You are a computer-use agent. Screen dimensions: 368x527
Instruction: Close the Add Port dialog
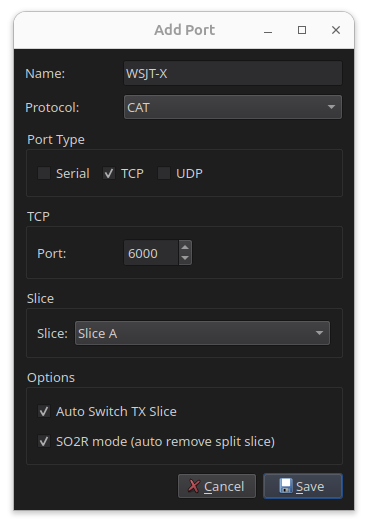click(336, 30)
